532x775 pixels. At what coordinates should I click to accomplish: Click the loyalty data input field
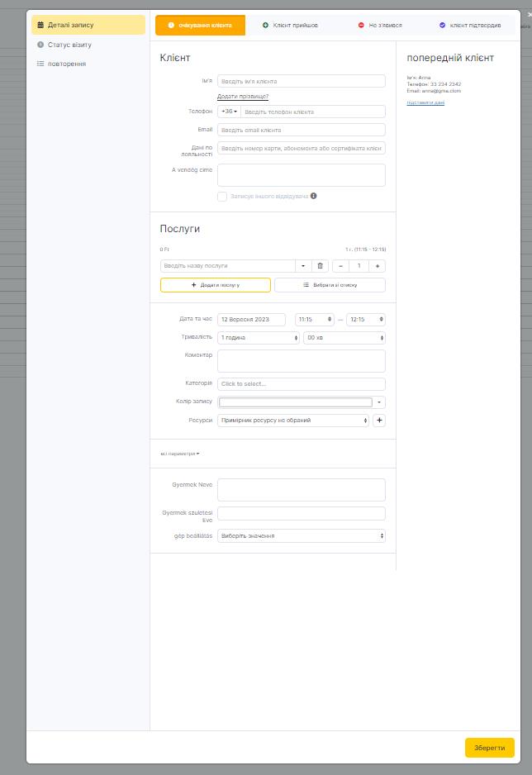click(302, 148)
